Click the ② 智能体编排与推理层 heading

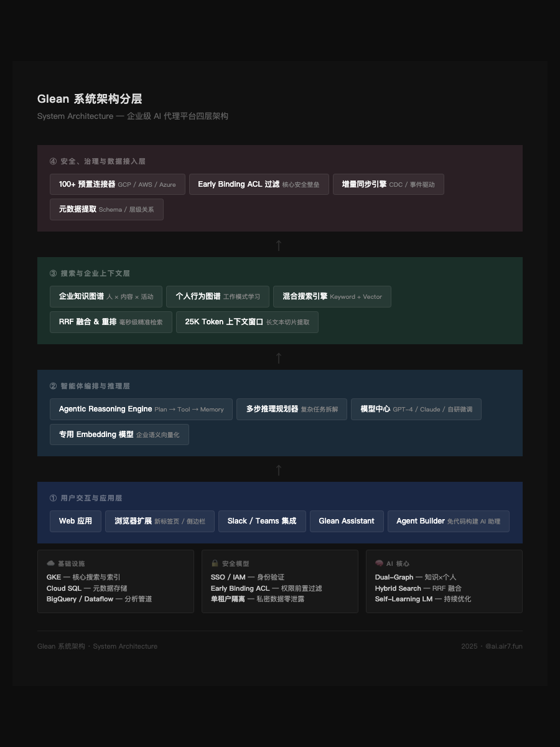coord(90,386)
